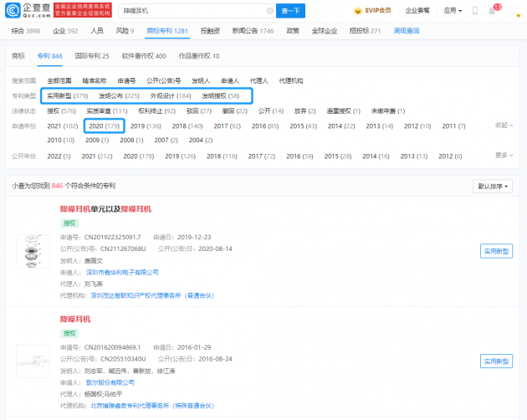This screenshot has width=527, height=420.
Task: Click the 查一下 search button
Action: click(x=290, y=11)
